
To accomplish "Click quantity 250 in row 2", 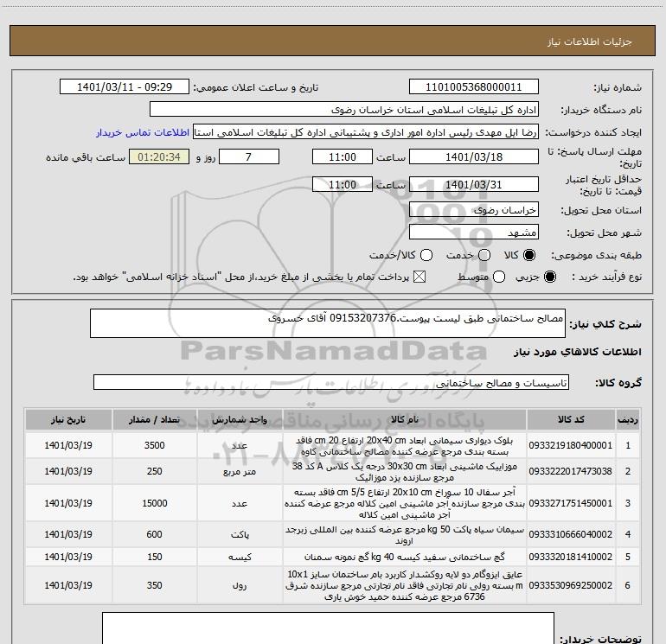I will coord(154,471).
